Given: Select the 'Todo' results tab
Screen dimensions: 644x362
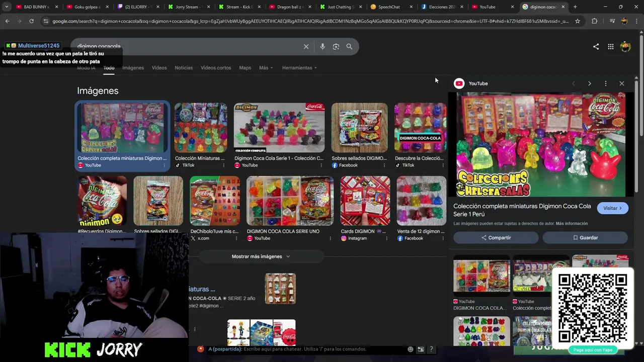Looking at the screenshot, I should (x=109, y=68).
